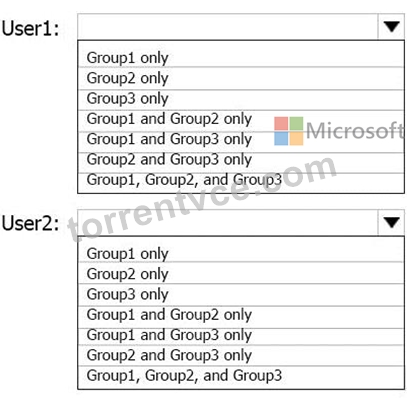This screenshot has width=407, height=398.
Task: Select "Group1 only" under User1
Action: (x=241, y=58)
